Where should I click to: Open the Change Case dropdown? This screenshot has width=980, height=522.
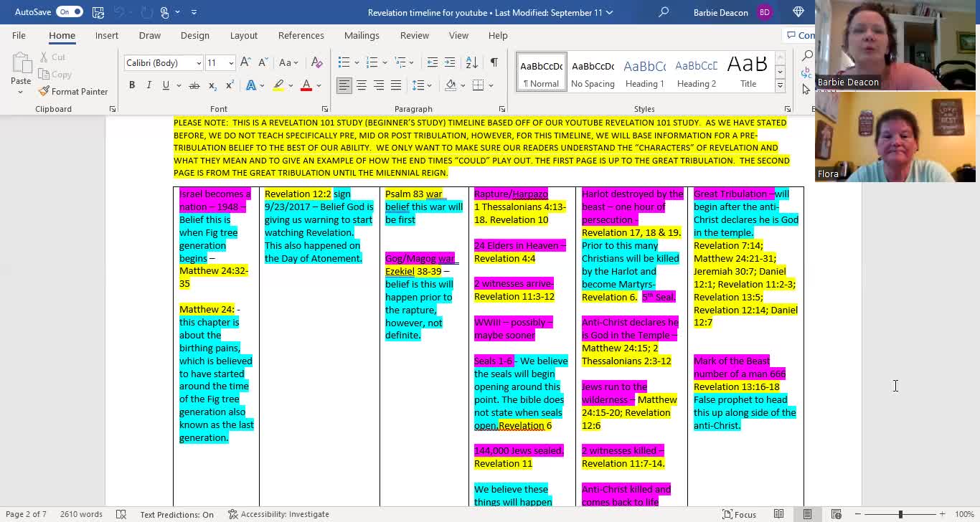288,63
